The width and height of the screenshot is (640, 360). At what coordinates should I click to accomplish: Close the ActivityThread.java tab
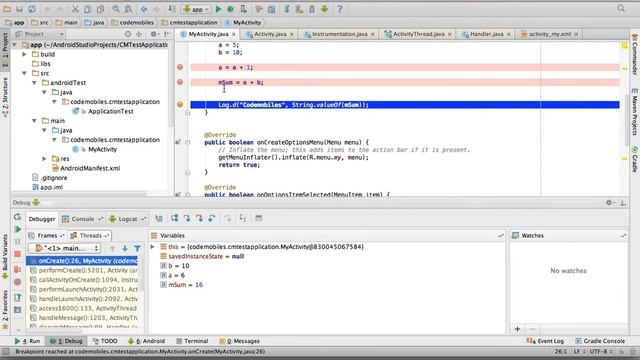pyautogui.click(x=449, y=34)
